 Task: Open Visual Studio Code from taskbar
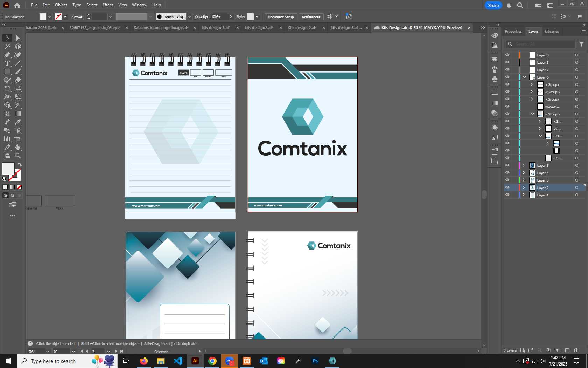coord(178,361)
